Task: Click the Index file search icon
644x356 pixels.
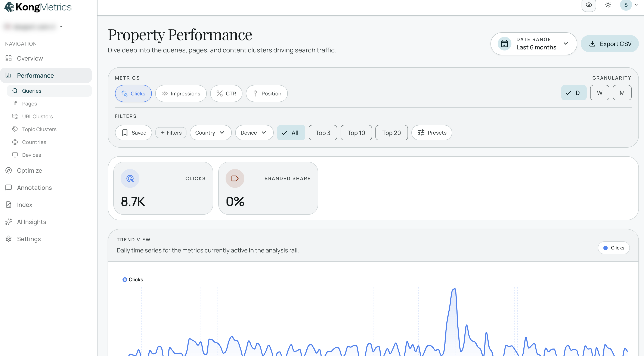Action: point(9,205)
